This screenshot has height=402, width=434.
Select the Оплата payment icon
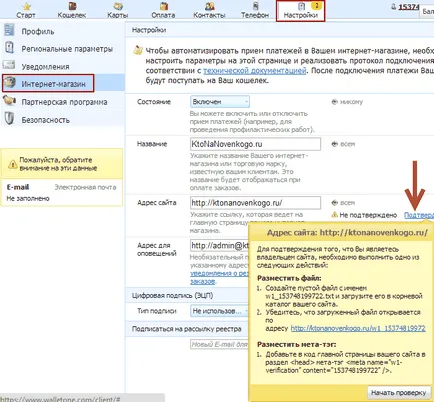[164, 6]
